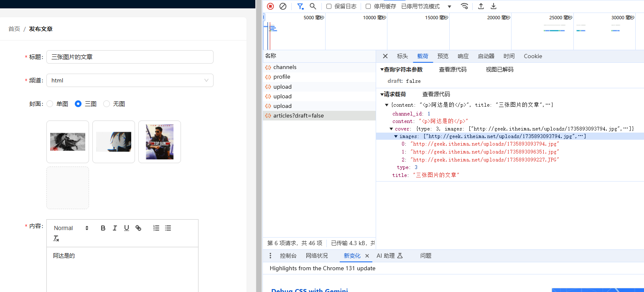This screenshot has width=644, height=292.
Task: Click 25000 毫秒 timeline marker
Action: point(561,18)
